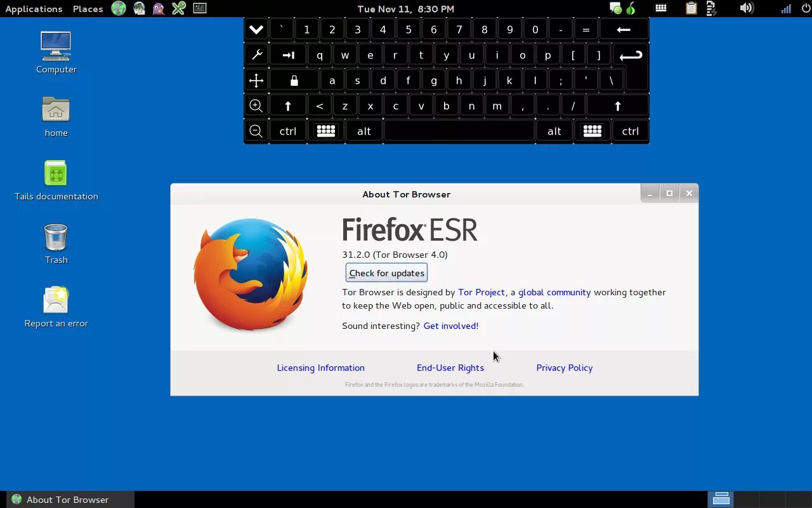Follow the Get involved! link
This screenshot has height=508, width=812.
pyautogui.click(x=451, y=326)
